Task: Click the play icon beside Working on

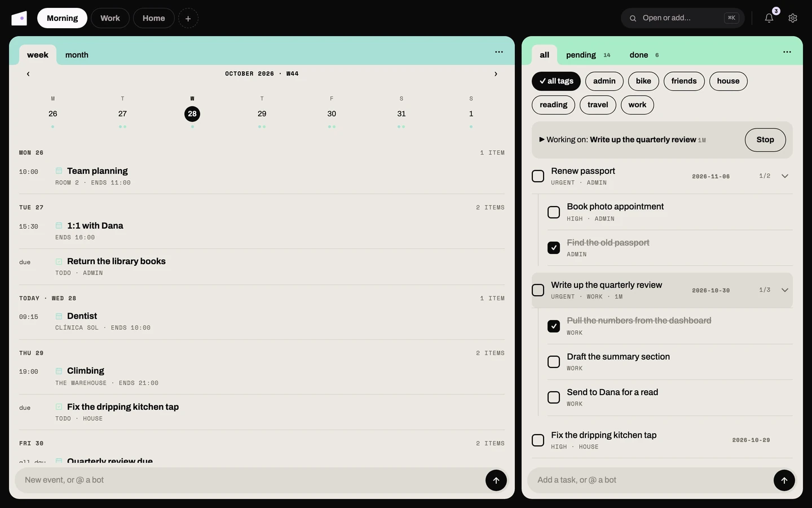Action: (x=542, y=139)
